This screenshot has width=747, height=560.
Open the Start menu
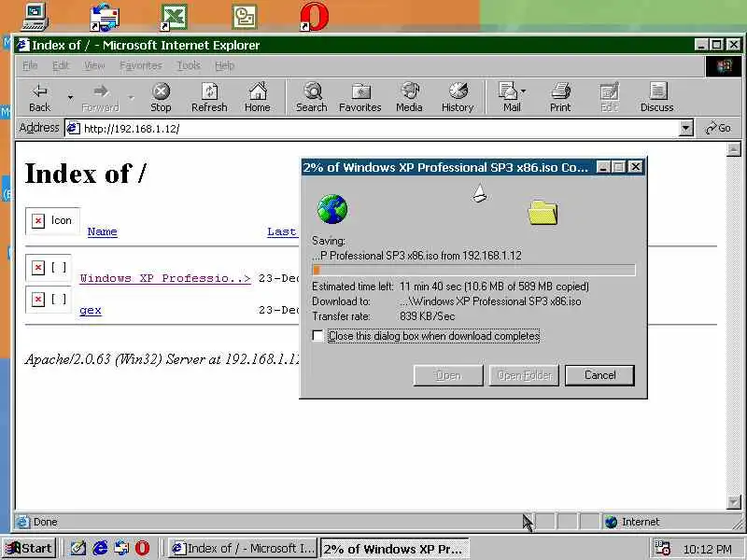[29, 548]
